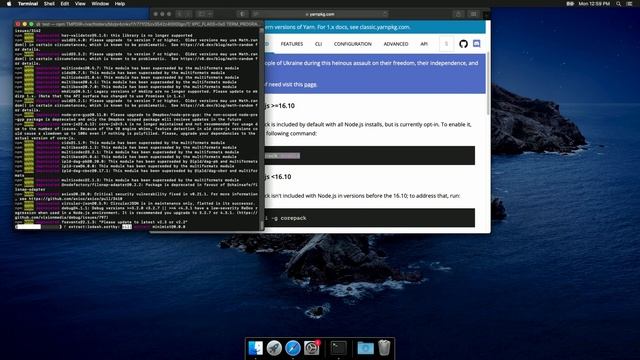Open Safari from the Dock
The width and height of the screenshot is (640, 360).
click(293, 348)
